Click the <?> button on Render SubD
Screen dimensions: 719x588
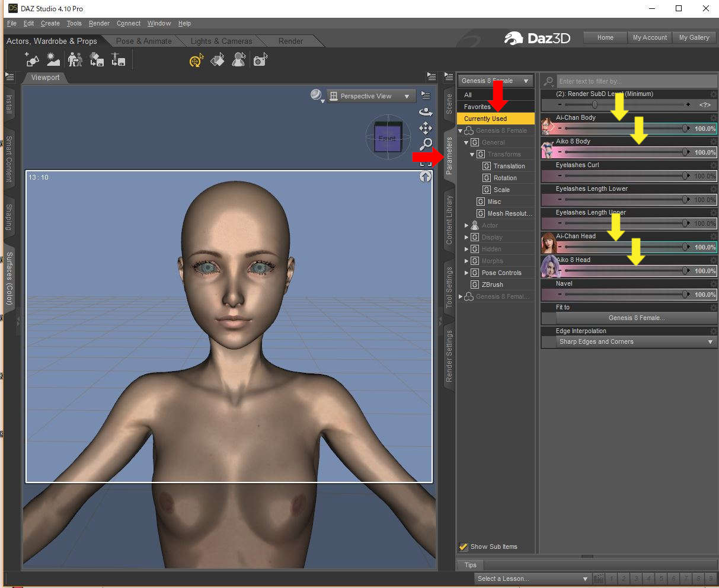[x=705, y=105]
